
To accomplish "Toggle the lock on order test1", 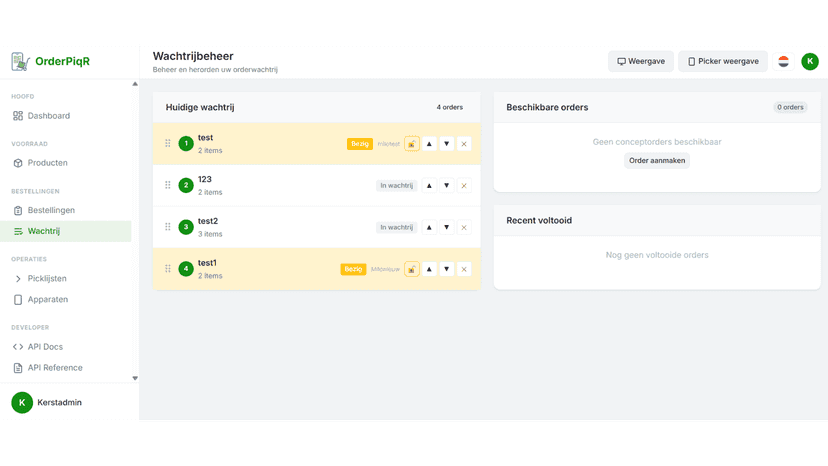I will [412, 269].
